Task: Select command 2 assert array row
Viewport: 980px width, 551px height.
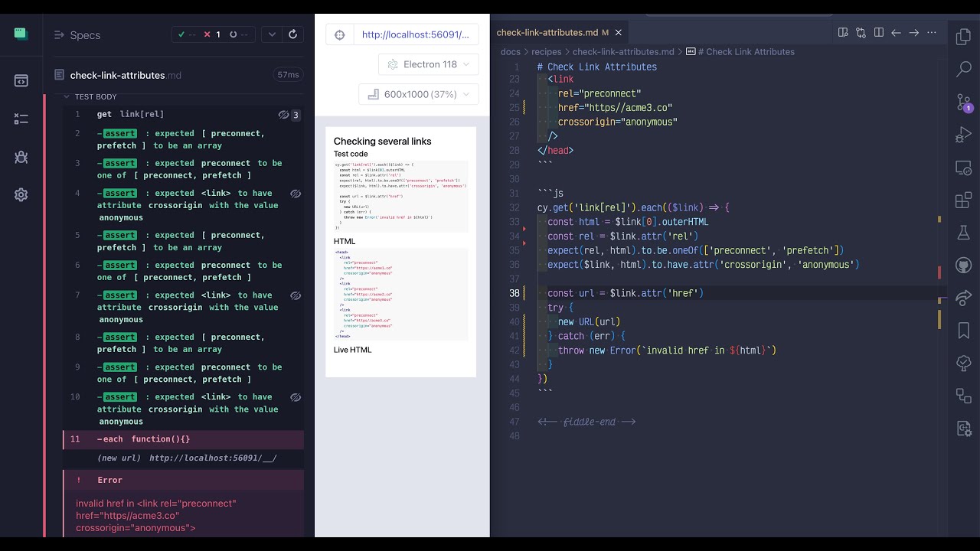Action: pos(184,139)
